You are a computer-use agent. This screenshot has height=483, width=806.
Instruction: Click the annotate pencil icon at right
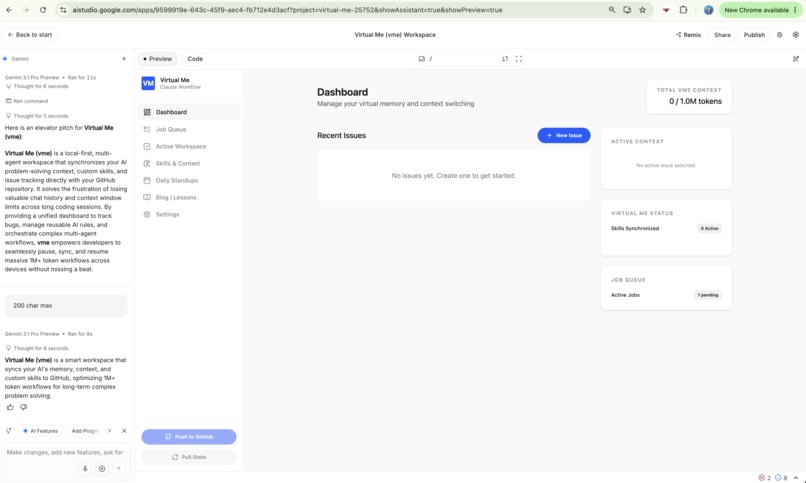click(796, 59)
